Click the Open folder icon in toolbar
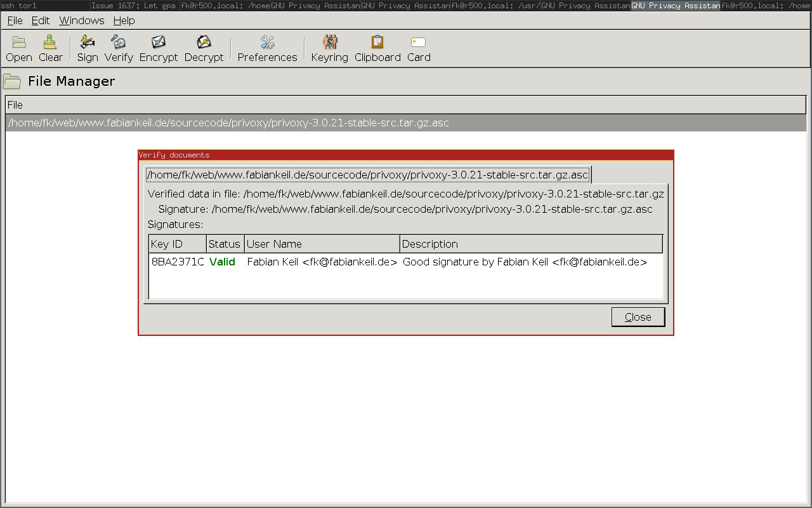The image size is (812, 508). (x=19, y=43)
